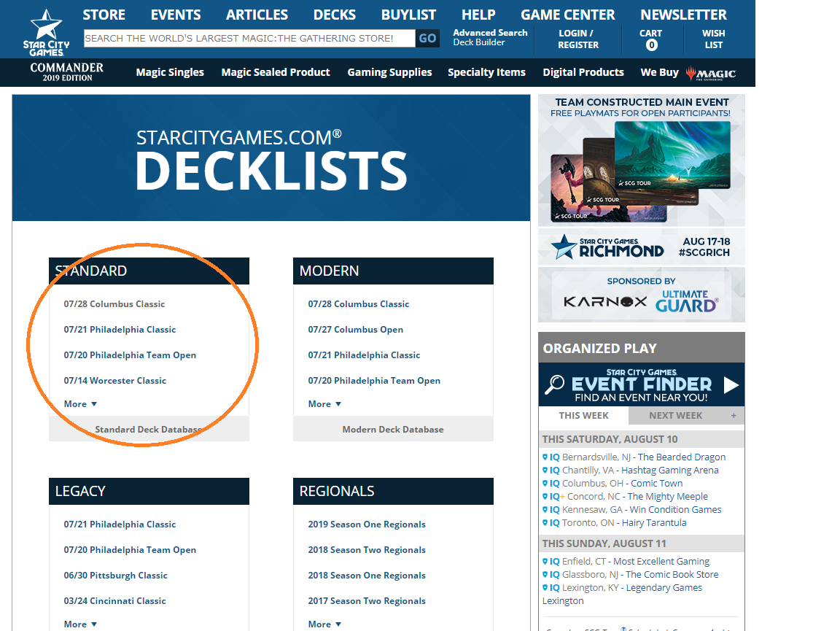Click the GO search button
This screenshot has width=840, height=631.
pyautogui.click(x=427, y=38)
